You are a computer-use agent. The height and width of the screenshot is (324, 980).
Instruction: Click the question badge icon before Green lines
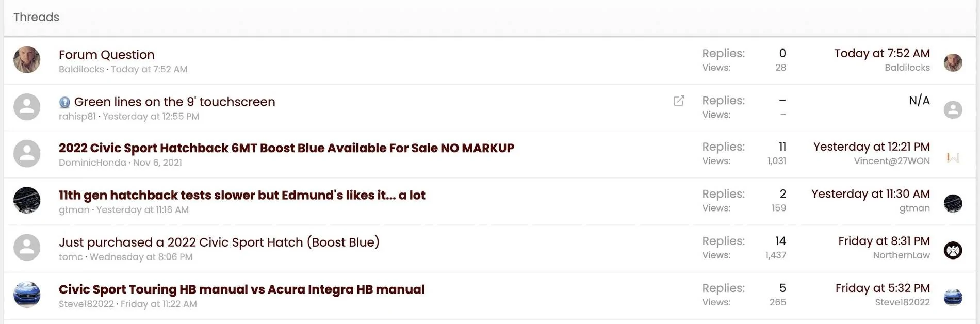tap(64, 102)
